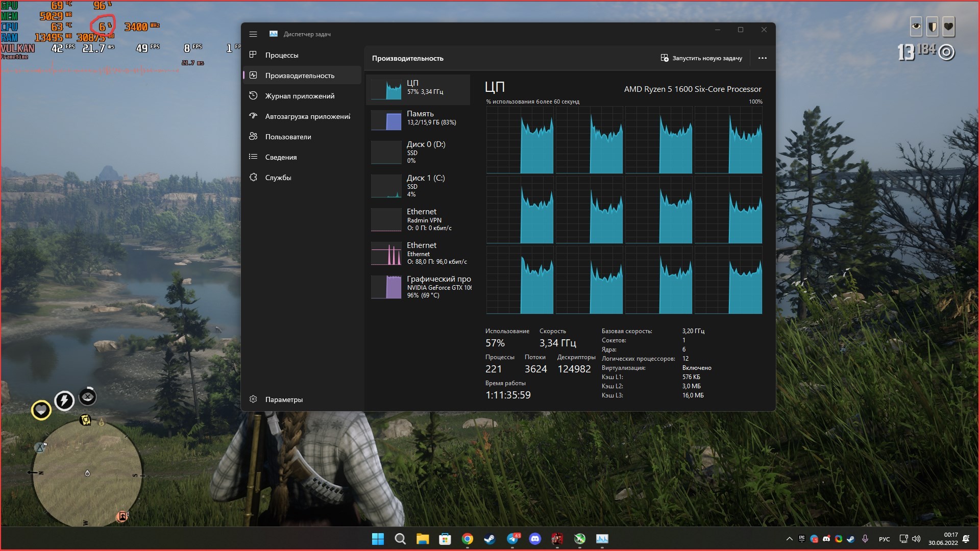Open Журнал приложений section
The height and width of the screenshot is (551, 980).
click(x=302, y=96)
